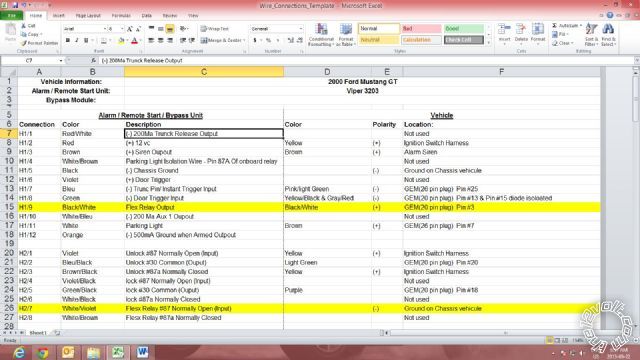Click the Format as Table icon
The height and width of the screenshot is (360, 640).
click(x=345, y=35)
